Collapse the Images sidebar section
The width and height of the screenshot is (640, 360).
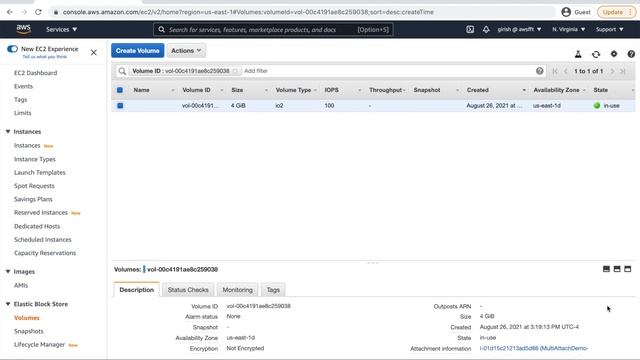(x=8, y=271)
